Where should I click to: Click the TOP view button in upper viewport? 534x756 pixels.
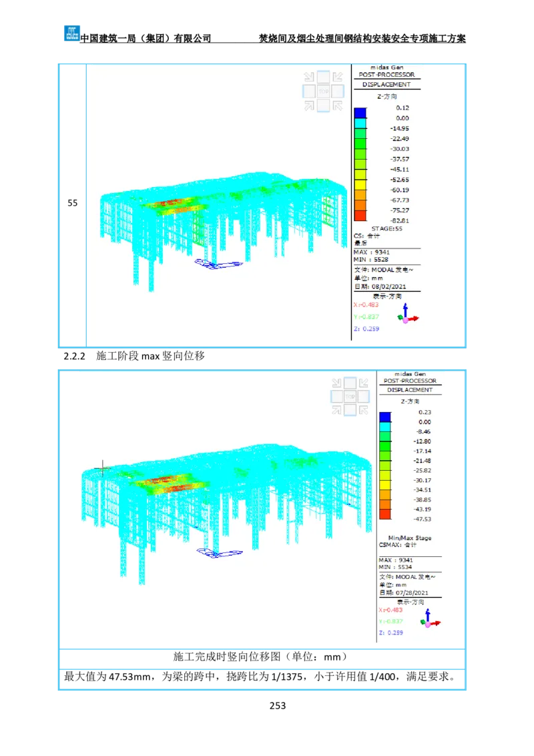pyautogui.click(x=323, y=91)
